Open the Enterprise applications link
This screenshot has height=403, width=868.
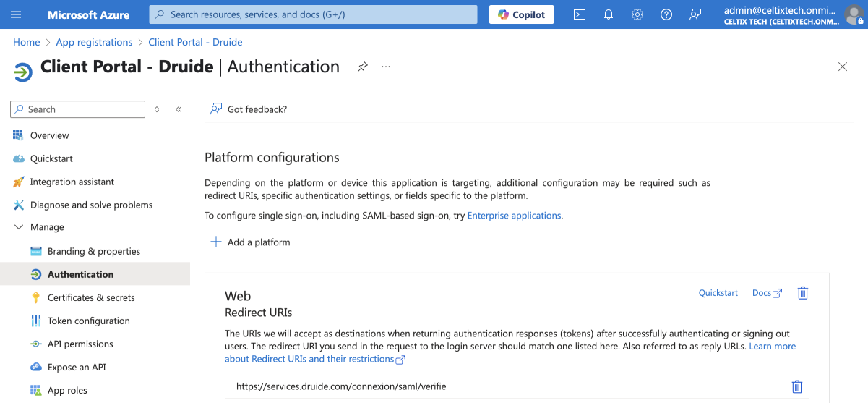pos(514,216)
